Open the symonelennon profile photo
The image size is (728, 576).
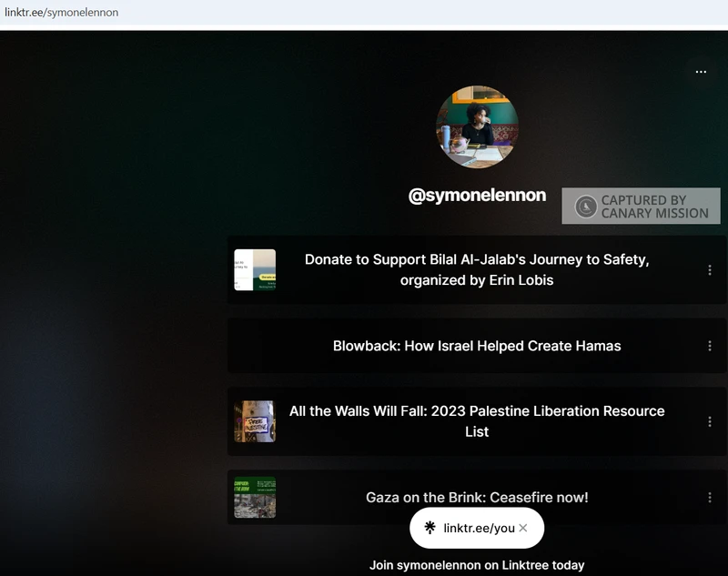[477, 126]
